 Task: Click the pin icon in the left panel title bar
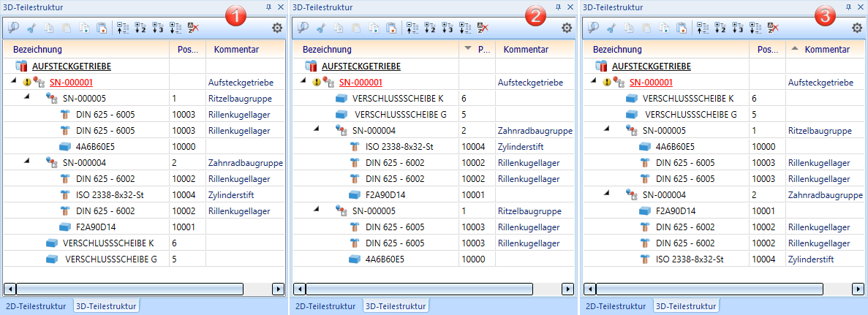pyautogui.click(x=268, y=7)
